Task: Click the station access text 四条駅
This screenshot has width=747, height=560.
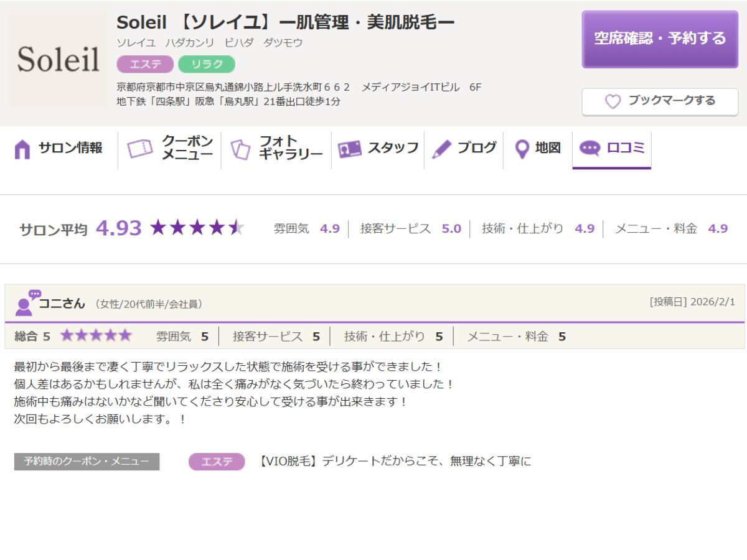Action: (228, 101)
